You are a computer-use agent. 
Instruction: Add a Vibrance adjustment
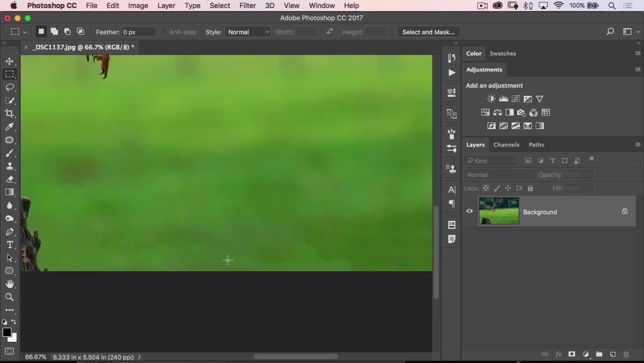540,99
